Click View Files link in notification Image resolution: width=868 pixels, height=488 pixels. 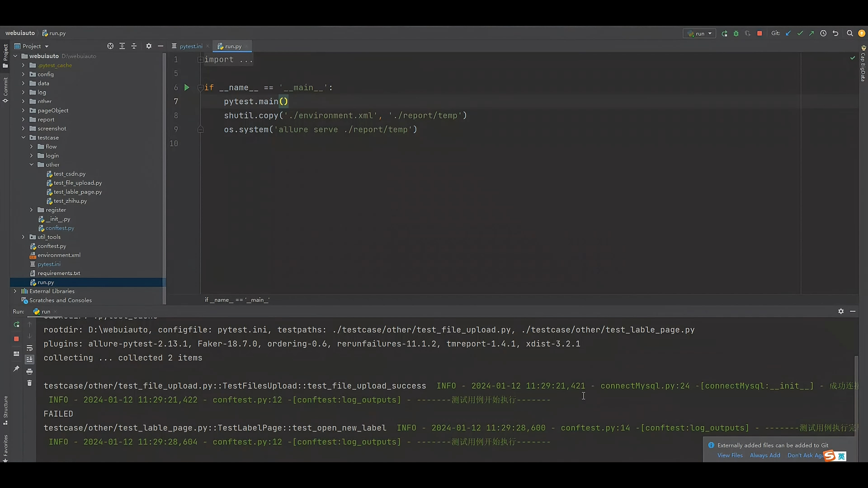(x=730, y=455)
